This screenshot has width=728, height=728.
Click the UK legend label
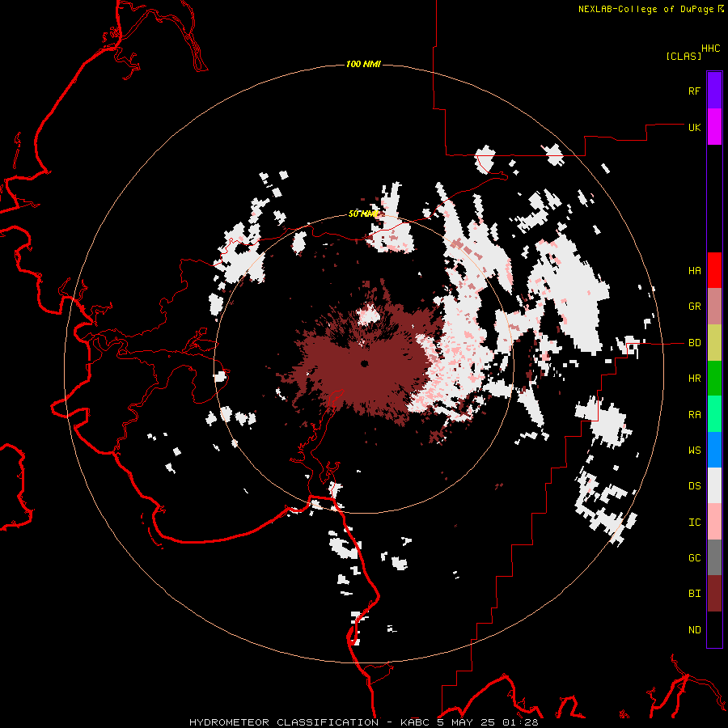[x=694, y=127]
